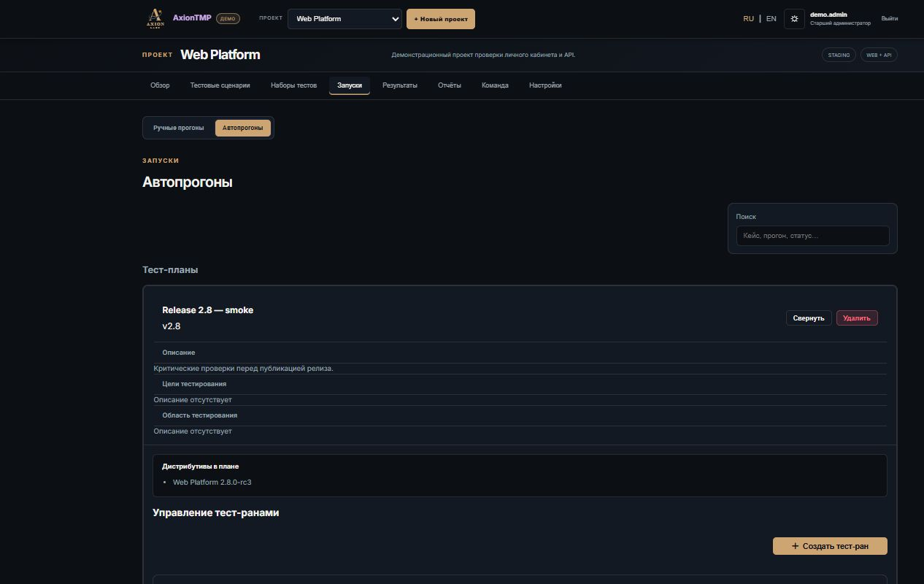Viewport: 924px width, 584px height.
Task: Select the Запуски tab
Action: pyautogui.click(x=350, y=85)
